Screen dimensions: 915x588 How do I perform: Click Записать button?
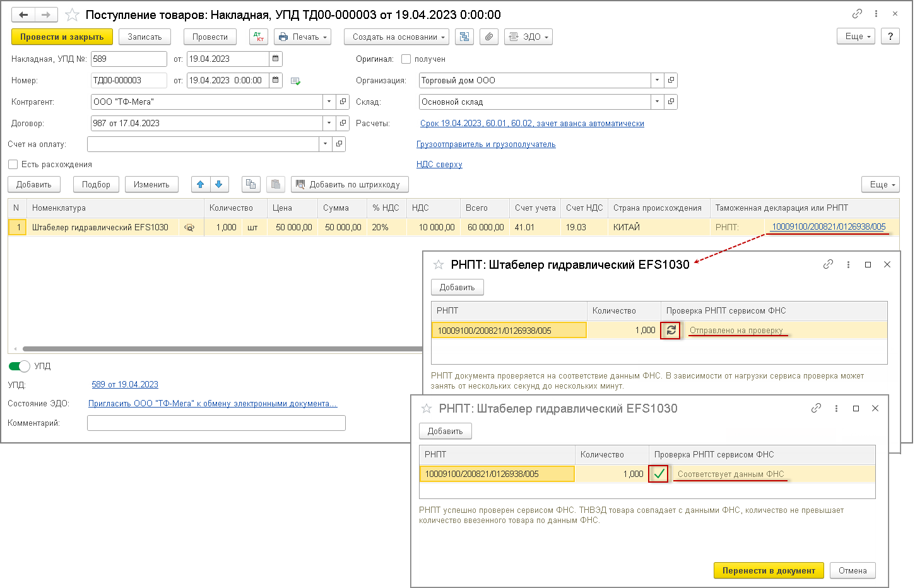pyautogui.click(x=145, y=37)
